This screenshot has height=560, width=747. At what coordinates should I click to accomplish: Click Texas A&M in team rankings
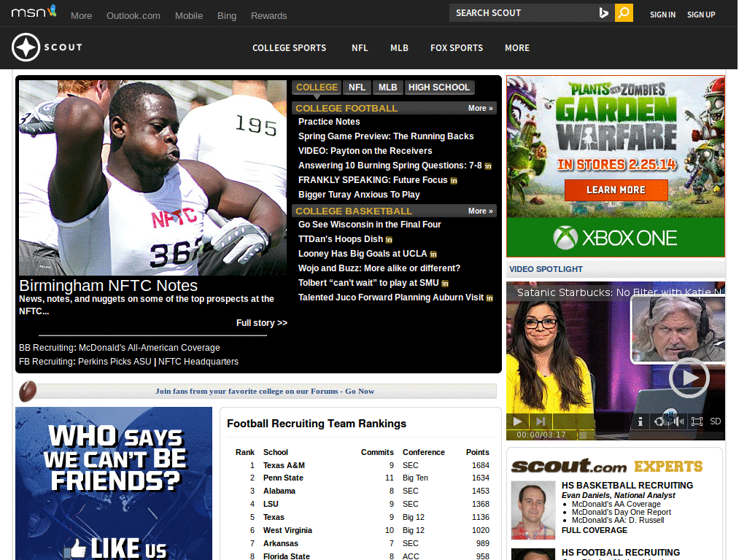[284, 465]
